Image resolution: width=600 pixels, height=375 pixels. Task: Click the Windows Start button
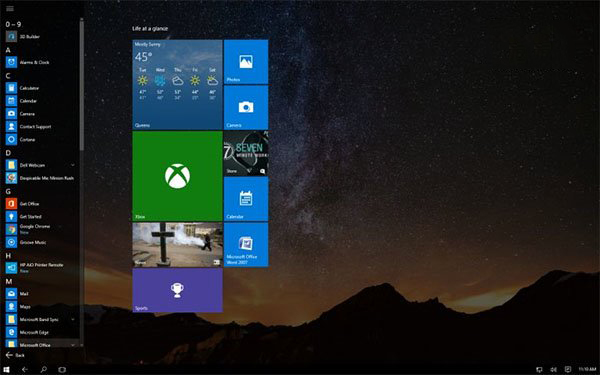[7, 369]
